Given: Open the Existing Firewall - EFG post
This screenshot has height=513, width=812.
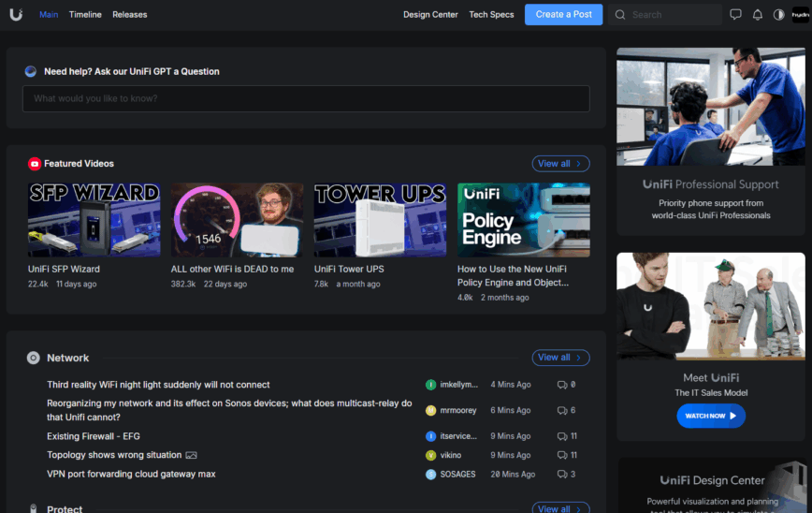Looking at the screenshot, I should (x=94, y=436).
